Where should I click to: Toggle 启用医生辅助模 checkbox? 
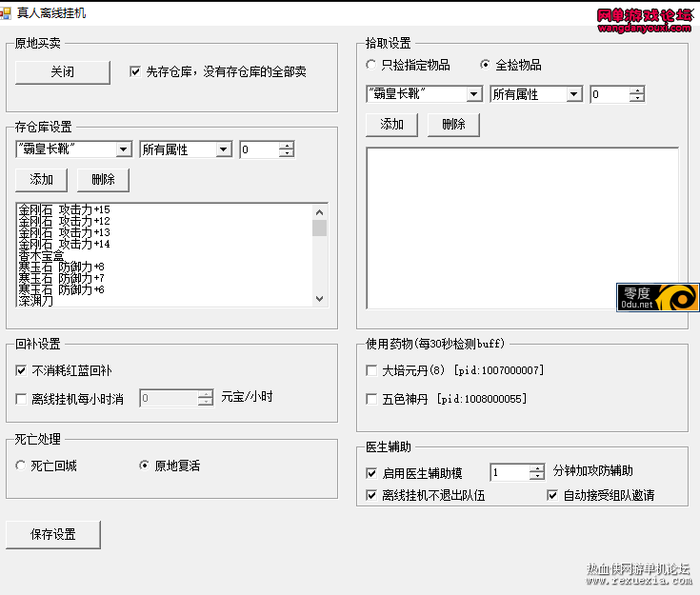(371, 473)
